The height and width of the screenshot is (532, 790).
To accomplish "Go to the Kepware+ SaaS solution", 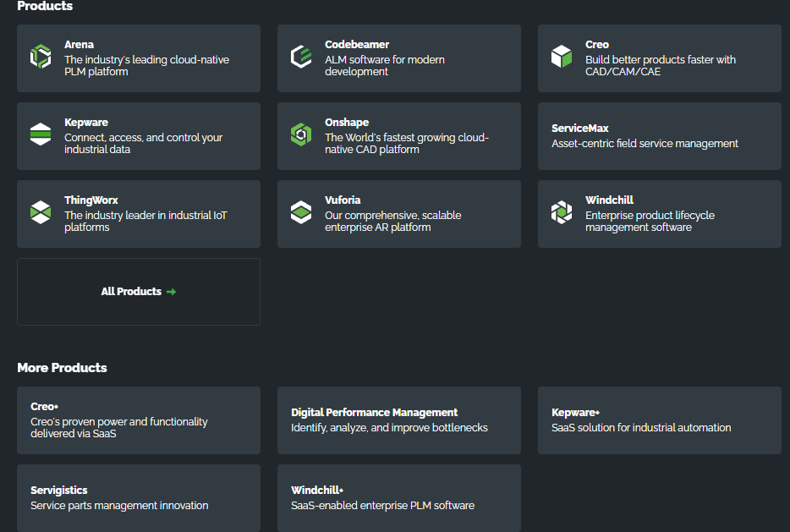I will click(659, 420).
